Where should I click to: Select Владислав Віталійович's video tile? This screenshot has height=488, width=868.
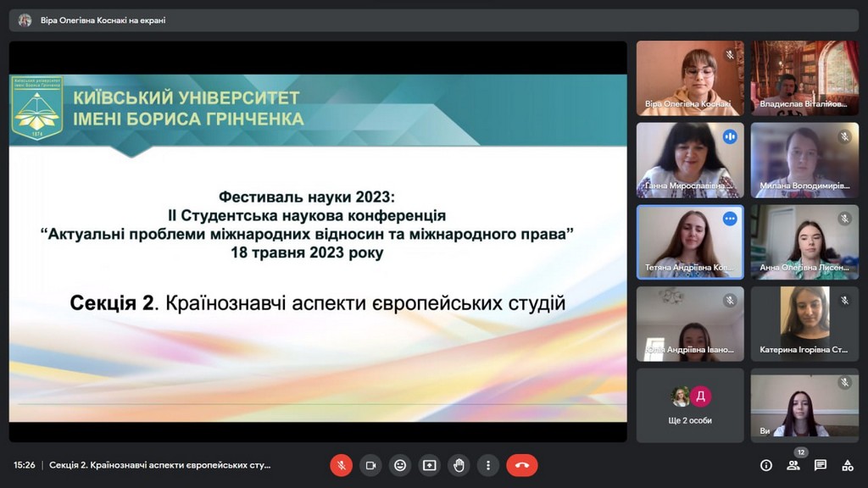tap(804, 78)
